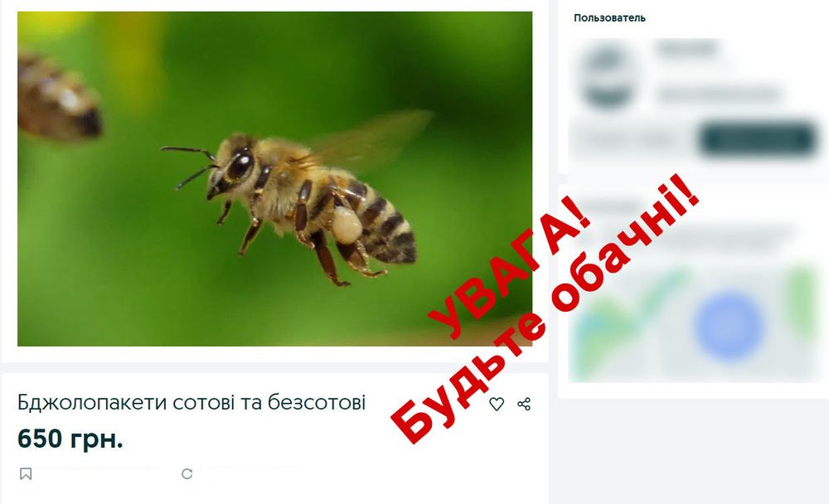Screen dimensions: 829x504
Task: Click the bee's white pollen sac in photo
Action: (347, 225)
